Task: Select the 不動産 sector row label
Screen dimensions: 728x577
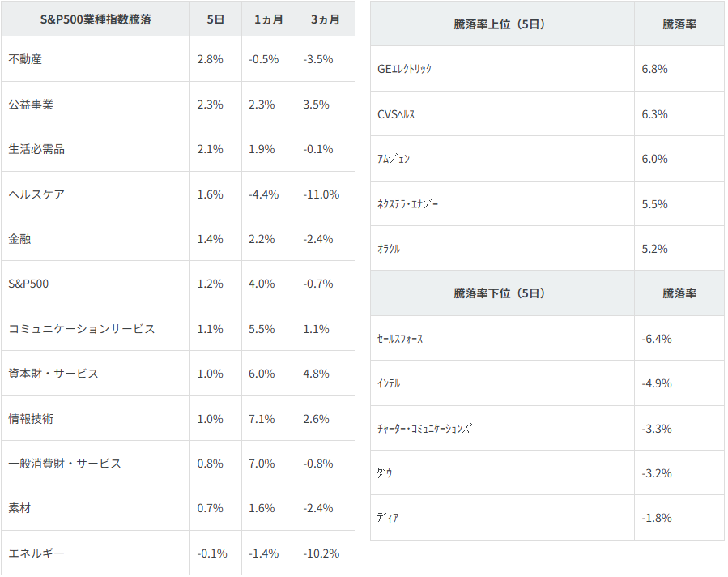Action: pos(25,59)
